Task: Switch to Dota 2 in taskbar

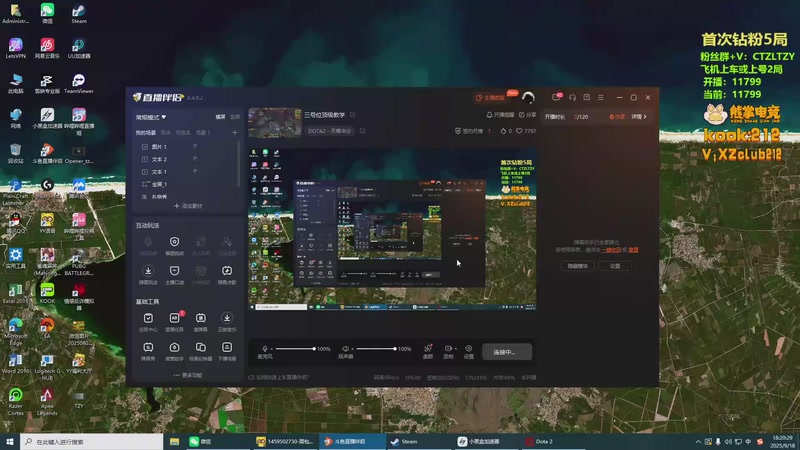Action: [554, 441]
